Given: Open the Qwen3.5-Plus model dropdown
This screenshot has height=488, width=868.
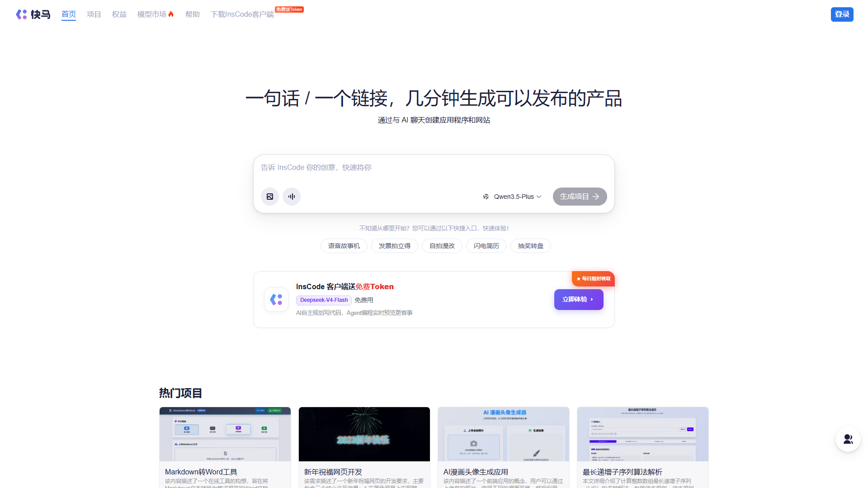Looking at the screenshot, I should click(512, 197).
